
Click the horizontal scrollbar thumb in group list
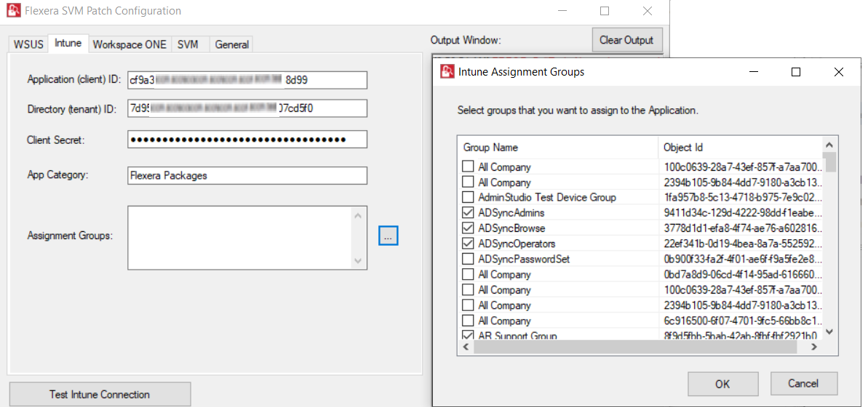click(x=635, y=347)
